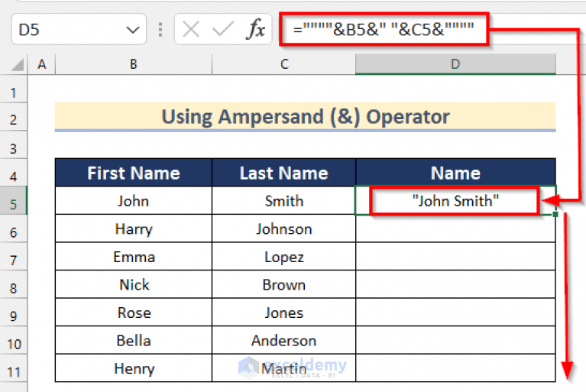The width and height of the screenshot is (586, 392).
Task: Click inside the formula bar text
Action: coord(384,29)
